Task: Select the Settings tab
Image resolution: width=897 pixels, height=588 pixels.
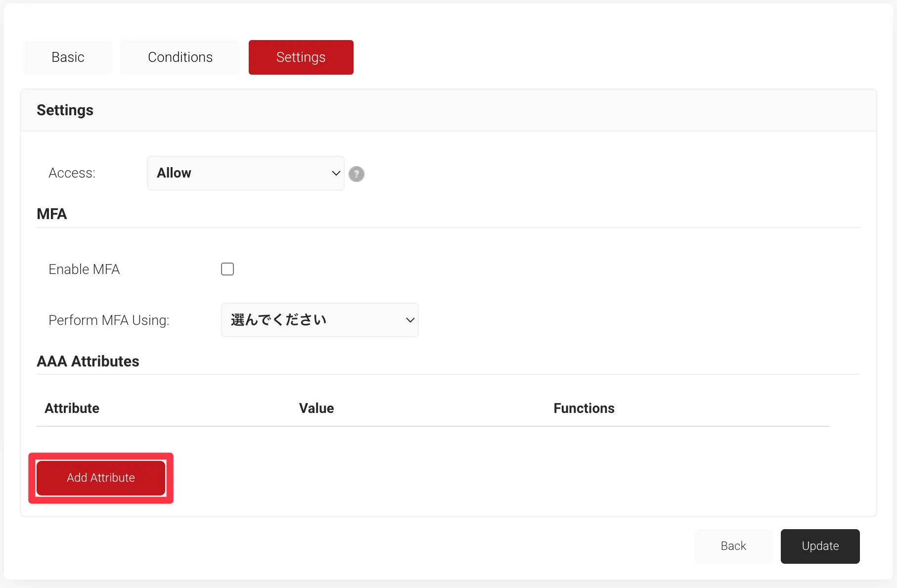Action: (x=301, y=57)
